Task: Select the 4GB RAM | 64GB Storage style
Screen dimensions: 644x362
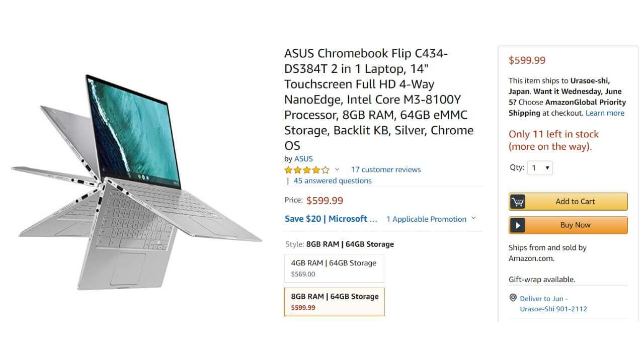Action: click(x=334, y=268)
